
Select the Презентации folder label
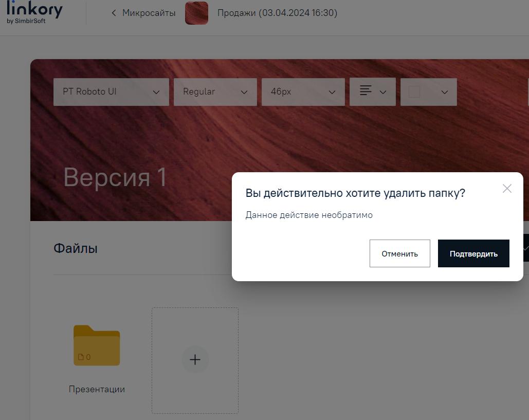(x=97, y=389)
